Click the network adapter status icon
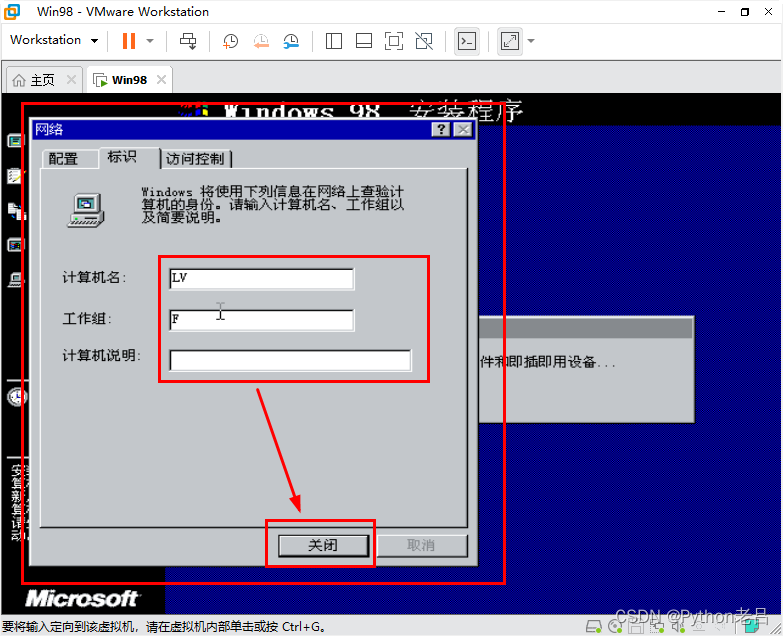This screenshot has width=783, height=636. coord(657,626)
